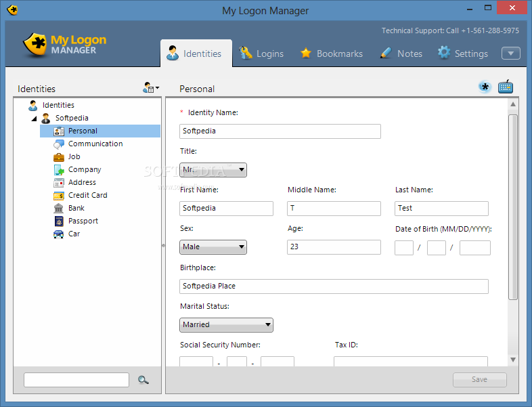Viewport: 532px width, 407px height.
Task: Open the Address section
Action: coord(82,183)
